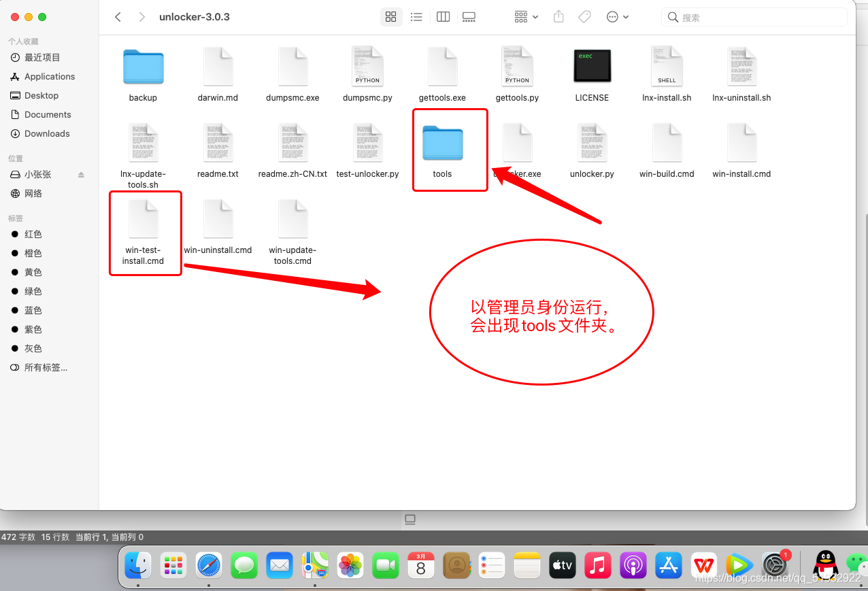This screenshot has height=591, width=868.
Task: Open the group-by dropdown in toolbar
Action: coord(527,17)
